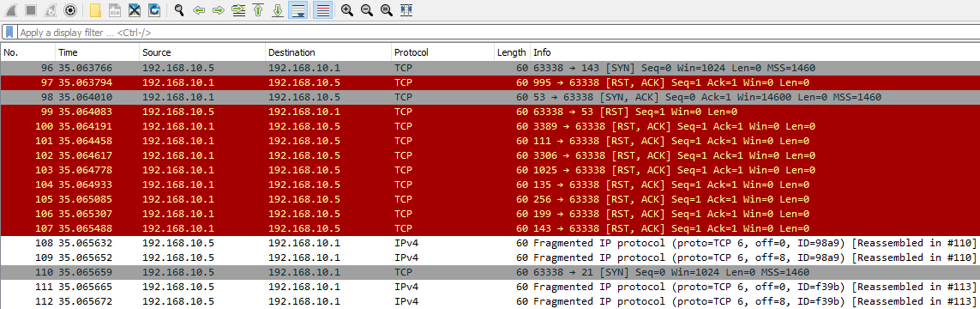This screenshot has height=309, width=980.
Task: Select packet 103 from port 1025
Action: coord(490,170)
